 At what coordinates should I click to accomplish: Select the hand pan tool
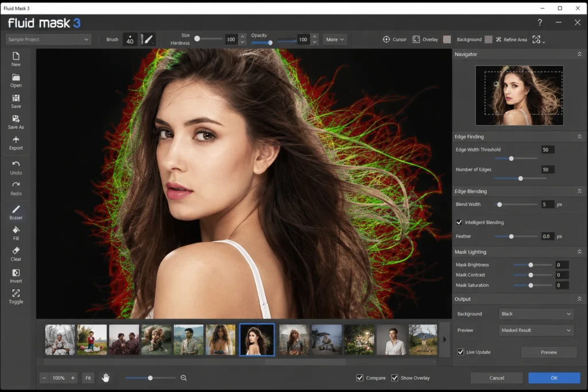tap(106, 378)
